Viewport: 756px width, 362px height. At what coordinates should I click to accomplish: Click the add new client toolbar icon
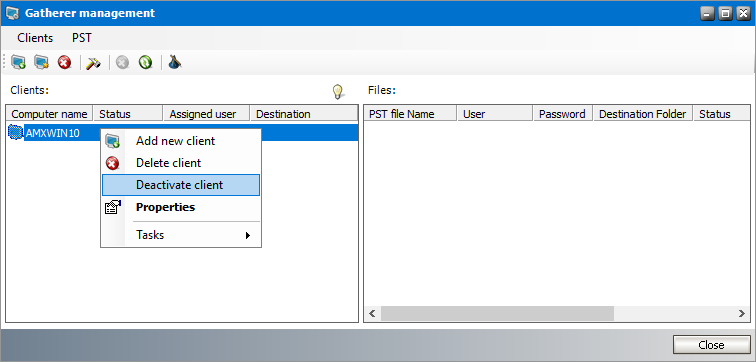18,62
